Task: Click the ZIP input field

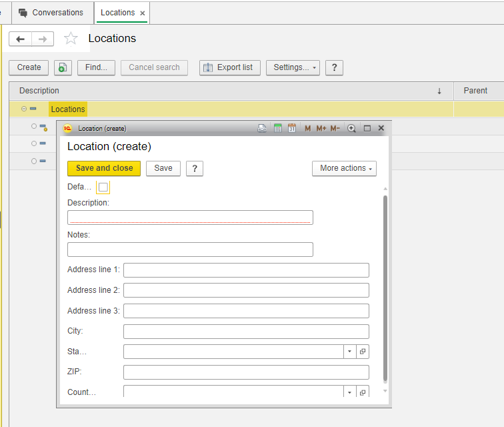Action: (x=246, y=372)
